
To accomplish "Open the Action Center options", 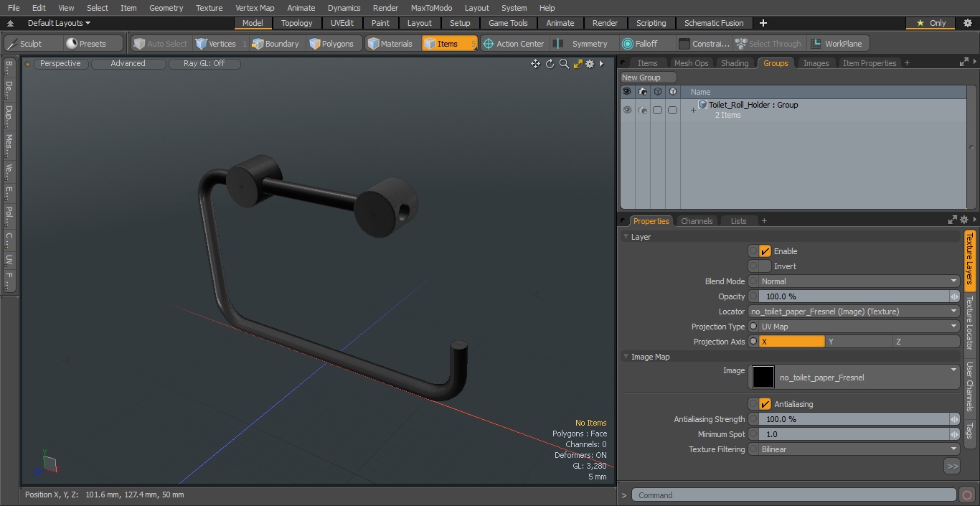I will click(514, 44).
